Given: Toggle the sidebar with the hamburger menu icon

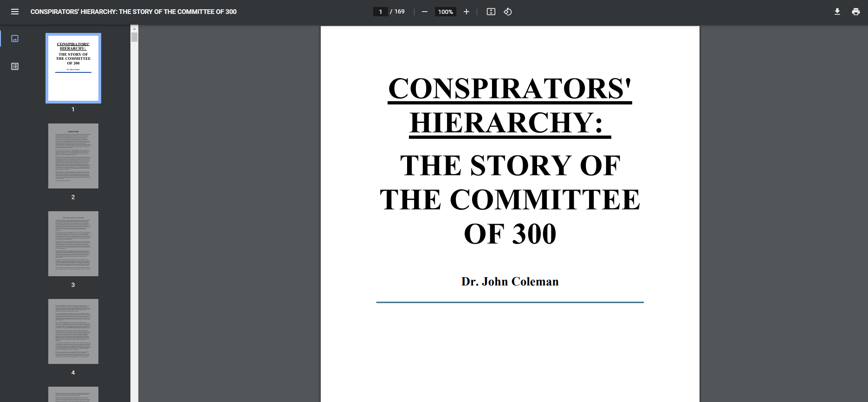Looking at the screenshot, I should pyautogui.click(x=15, y=12).
